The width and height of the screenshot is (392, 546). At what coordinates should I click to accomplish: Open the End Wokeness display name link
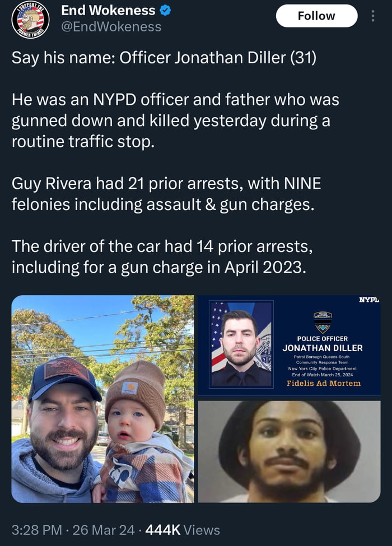pos(108,10)
